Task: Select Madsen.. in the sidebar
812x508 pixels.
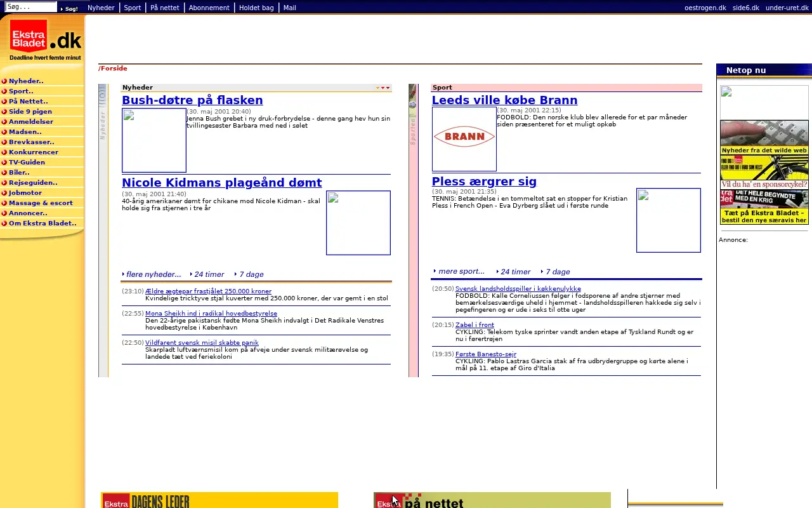Action: coord(25,131)
